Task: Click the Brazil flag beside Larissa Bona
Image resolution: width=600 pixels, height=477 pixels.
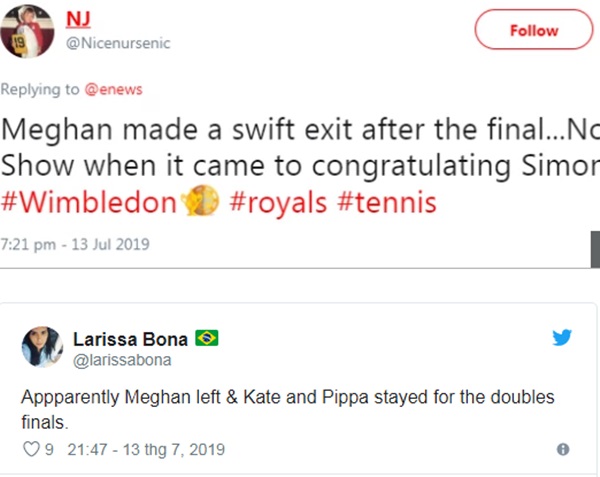Action: (207, 339)
